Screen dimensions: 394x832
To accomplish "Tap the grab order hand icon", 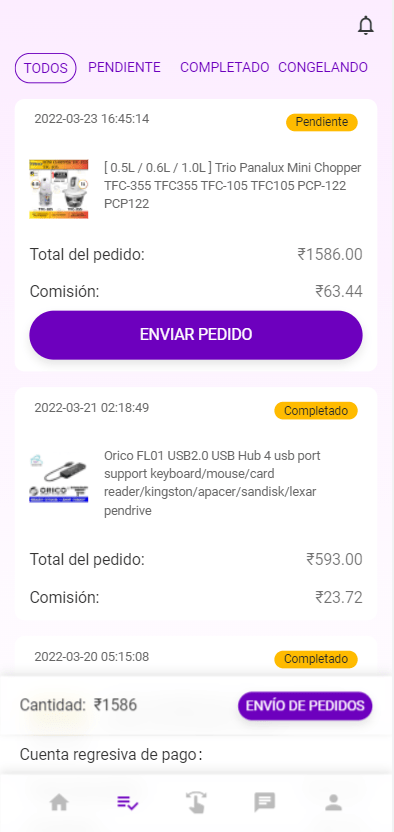I will (x=196, y=802).
